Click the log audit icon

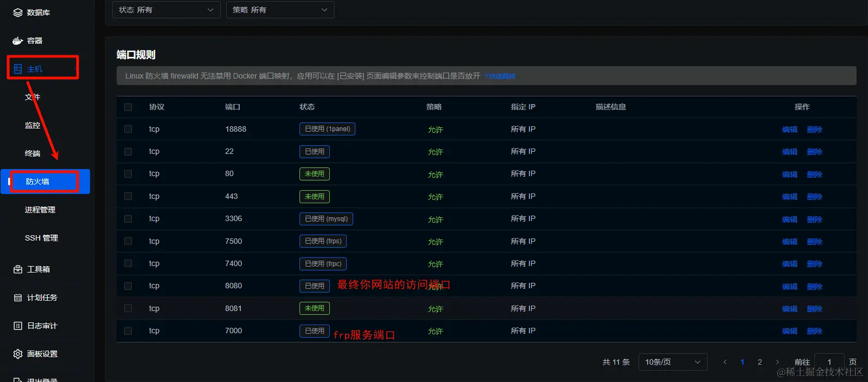[x=18, y=326]
